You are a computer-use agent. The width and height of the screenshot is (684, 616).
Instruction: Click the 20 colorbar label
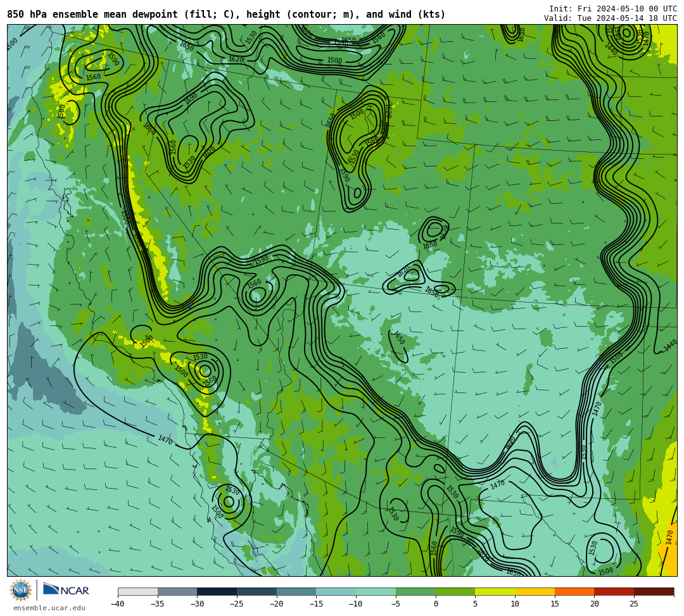pos(595,604)
